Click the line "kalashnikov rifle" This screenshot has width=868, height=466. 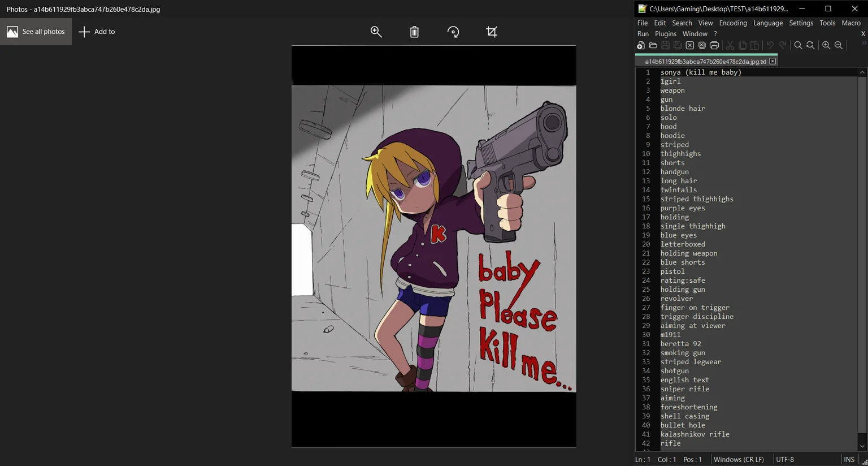click(x=695, y=434)
